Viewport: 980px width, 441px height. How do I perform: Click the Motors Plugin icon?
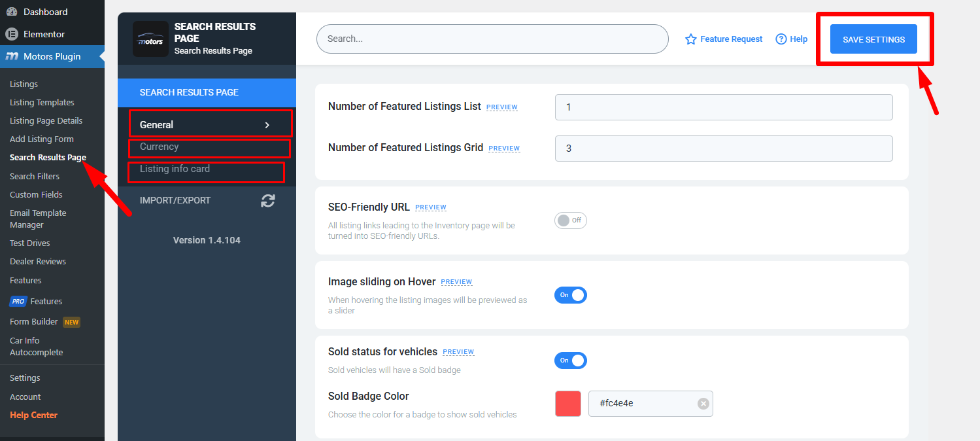tap(12, 56)
